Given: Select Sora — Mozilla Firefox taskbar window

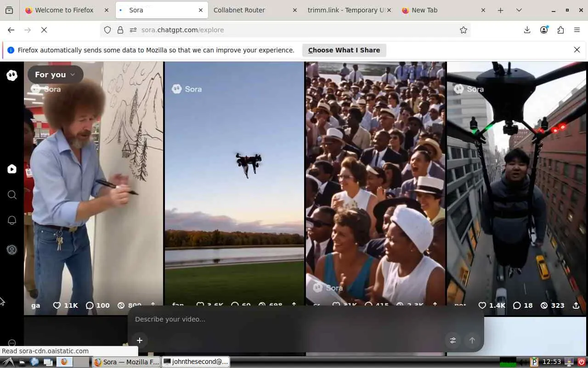Looking at the screenshot, I should point(127,362).
